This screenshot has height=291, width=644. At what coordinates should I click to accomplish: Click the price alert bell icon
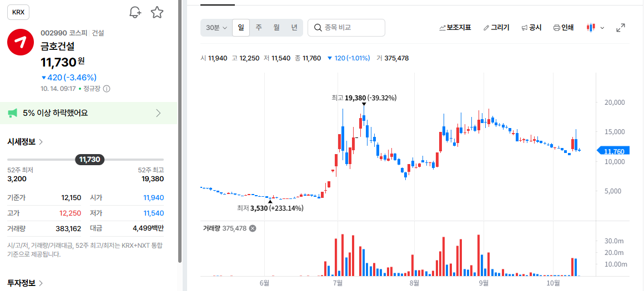135,12
